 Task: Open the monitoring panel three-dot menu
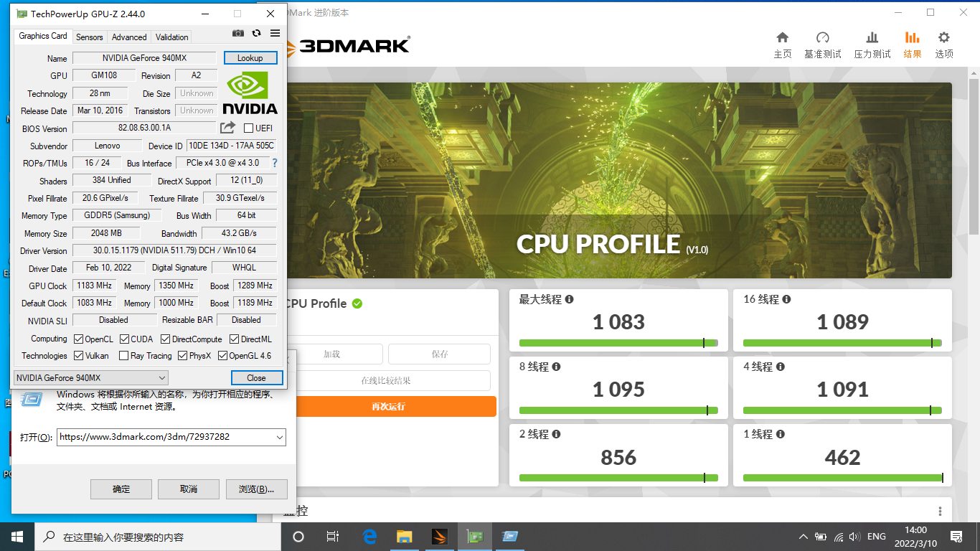[940, 512]
